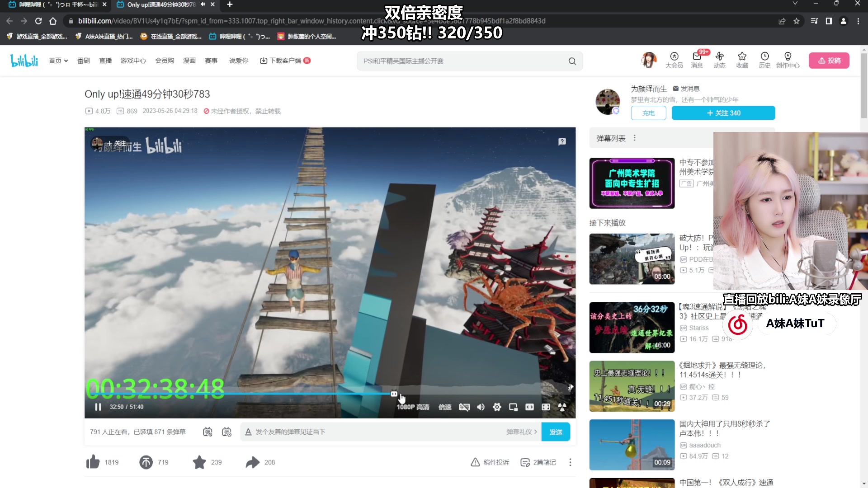Open the player volume control
Viewport: 868px width, 488px height.
pos(481,407)
